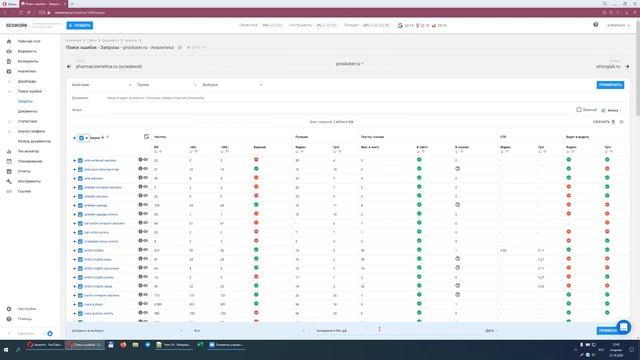Viewport: 640px width, 360px height.
Task: Uncheck the checkbox of the second query row
Action: coord(80,169)
